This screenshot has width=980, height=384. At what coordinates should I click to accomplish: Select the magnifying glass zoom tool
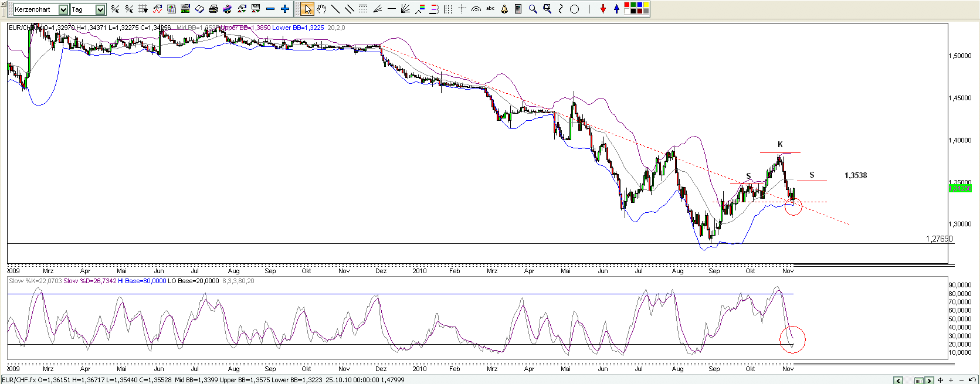(x=533, y=9)
